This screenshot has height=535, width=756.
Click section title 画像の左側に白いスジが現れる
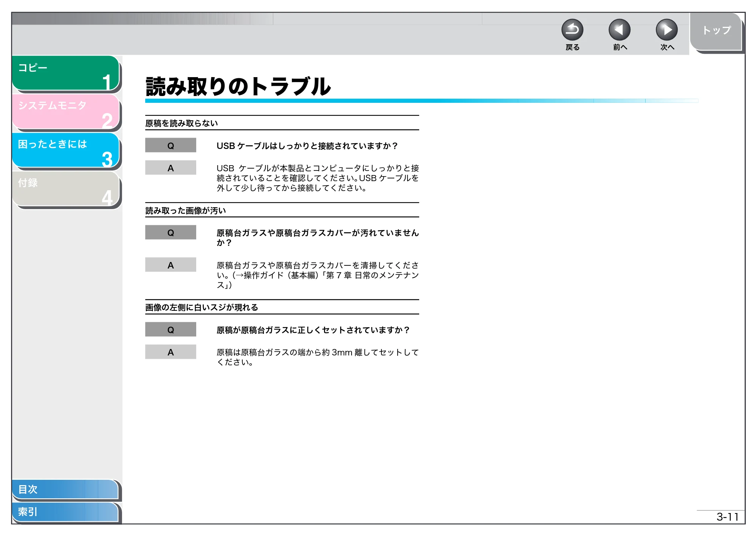[x=201, y=307]
